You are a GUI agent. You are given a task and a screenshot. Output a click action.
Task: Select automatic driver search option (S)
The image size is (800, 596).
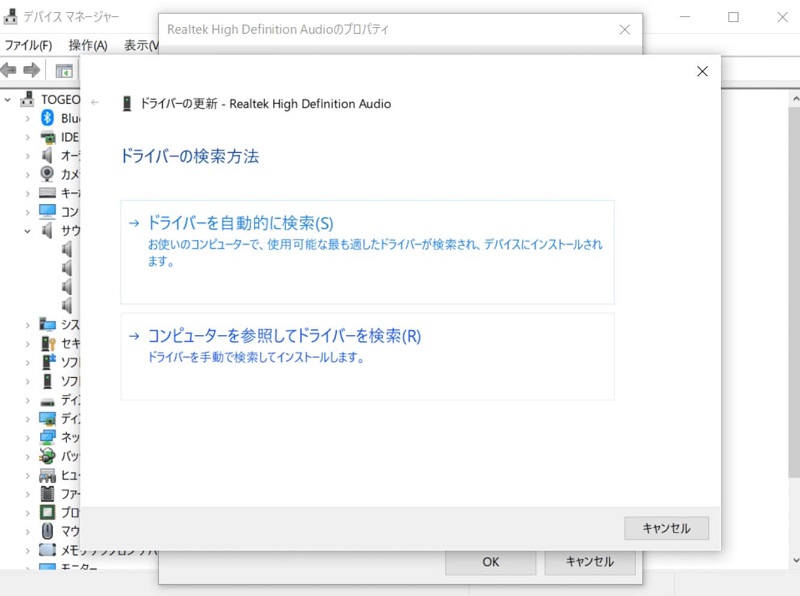[367, 252]
